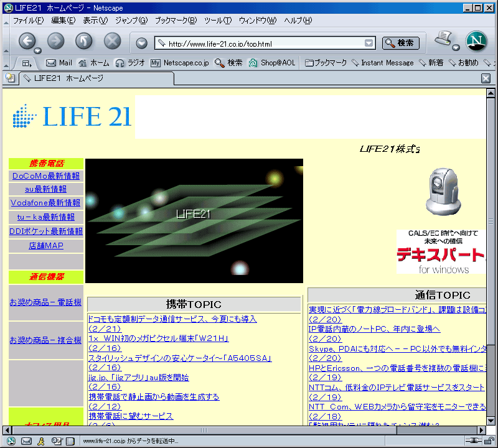Open the DoCoMo最新情報 link
The image size is (498, 448).
46,176
